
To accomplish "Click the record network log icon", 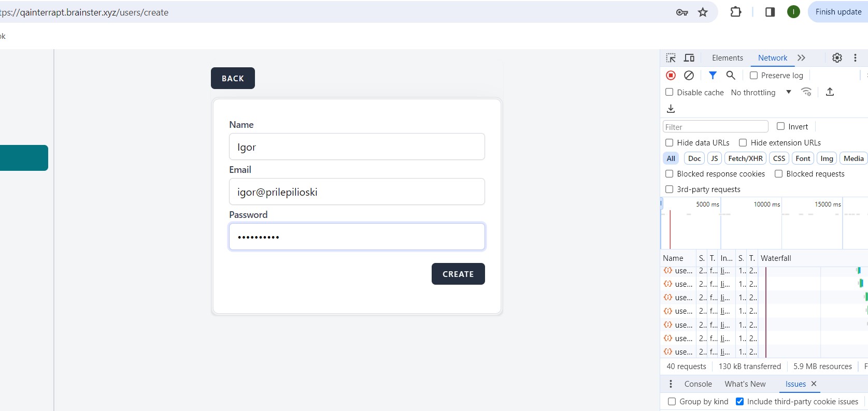I will pyautogui.click(x=671, y=76).
